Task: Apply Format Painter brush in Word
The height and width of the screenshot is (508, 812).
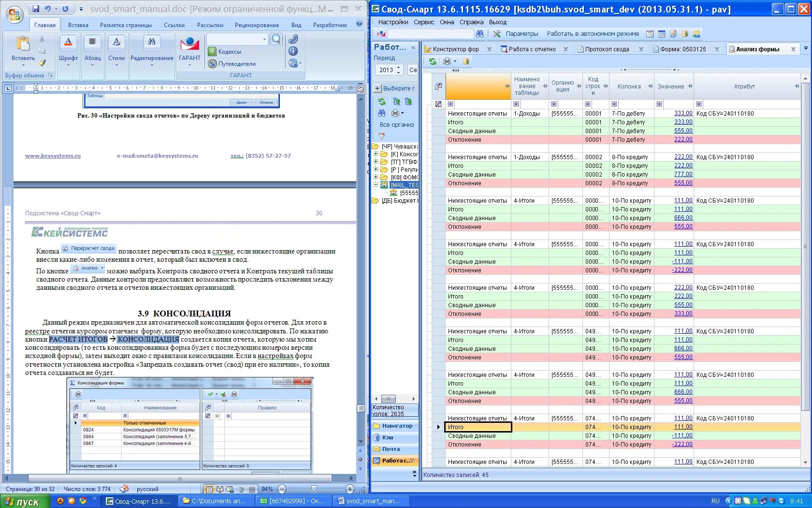Action: [x=42, y=63]
